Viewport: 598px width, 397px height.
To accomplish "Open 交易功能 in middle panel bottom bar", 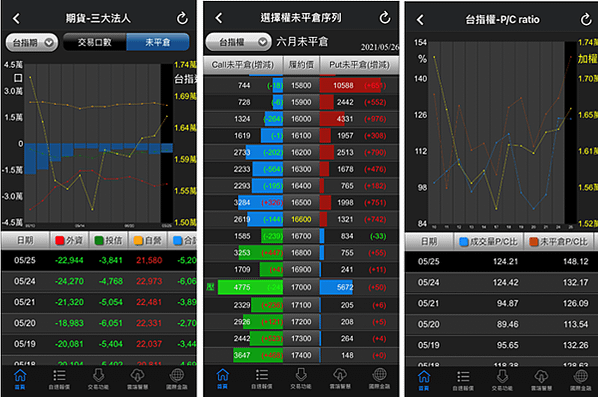I will point(301,379).
